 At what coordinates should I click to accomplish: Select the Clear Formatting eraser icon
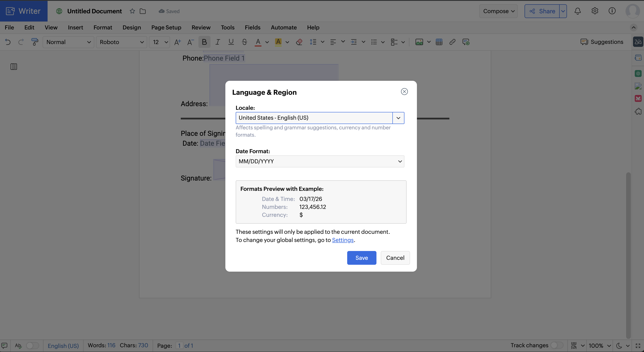299,42
